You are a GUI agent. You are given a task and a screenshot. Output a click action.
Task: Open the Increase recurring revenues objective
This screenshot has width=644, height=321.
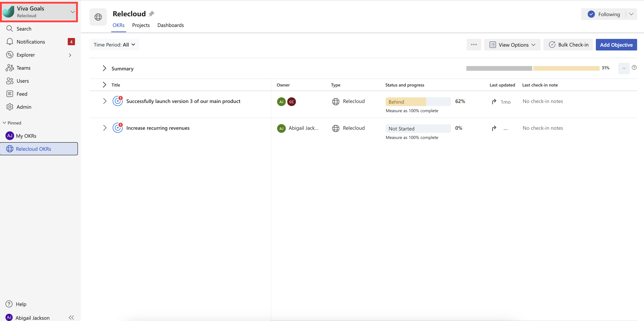coord(158,128)
